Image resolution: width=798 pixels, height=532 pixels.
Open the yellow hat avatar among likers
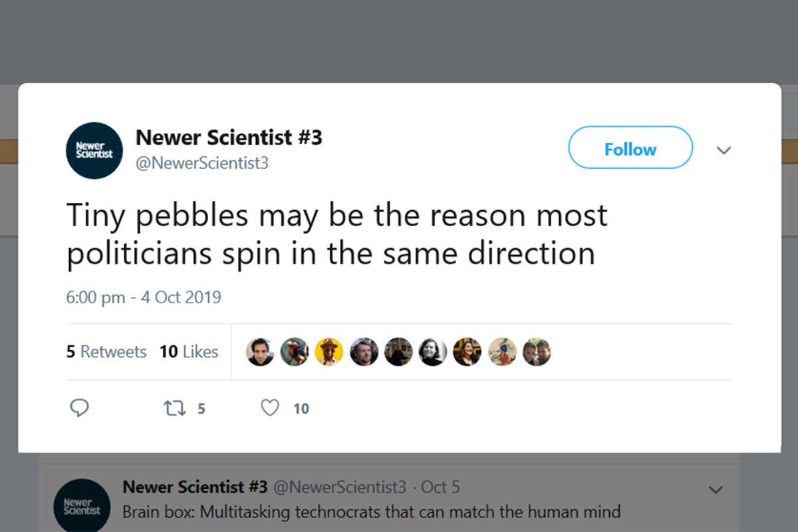[329, 352]
